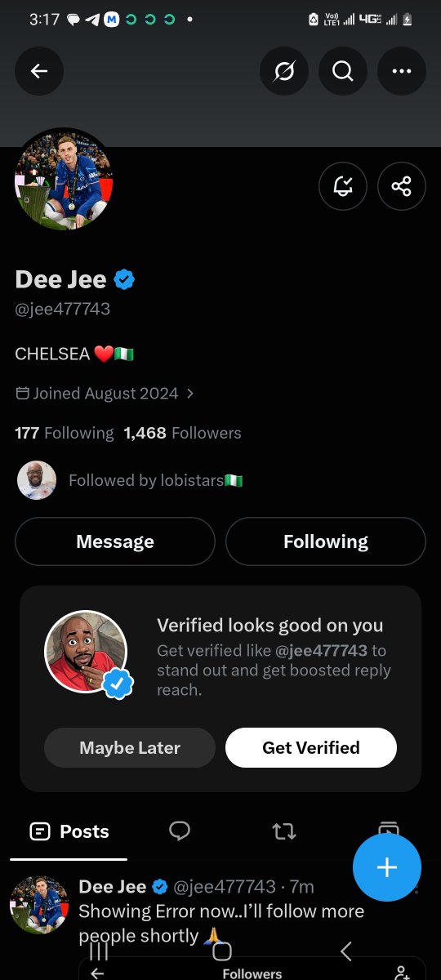Viewport: 441px width, 980px height.
Task: Switch to the Replies speech-bubble tab
Action: (180, 831)
